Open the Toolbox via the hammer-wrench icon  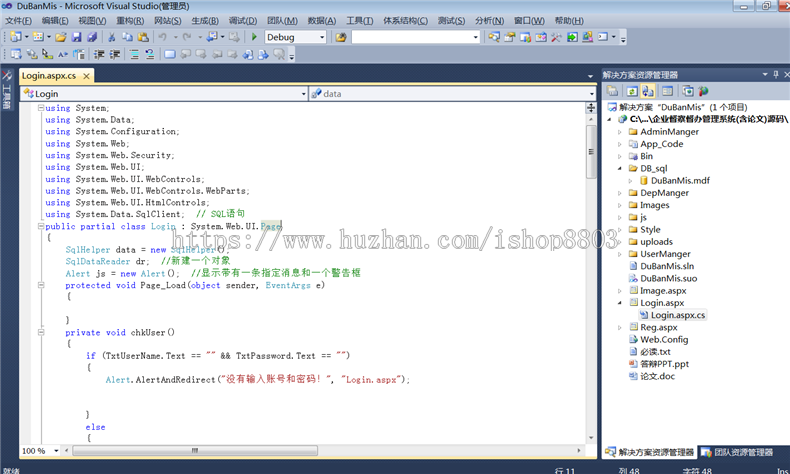(556, 37)
